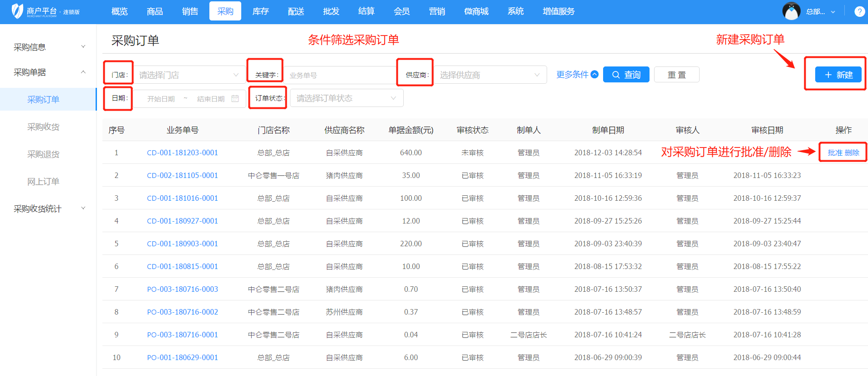Select 采购收货 in the sidebar
The width and height of the screenshot is (868, 376).
coord(43,127)
